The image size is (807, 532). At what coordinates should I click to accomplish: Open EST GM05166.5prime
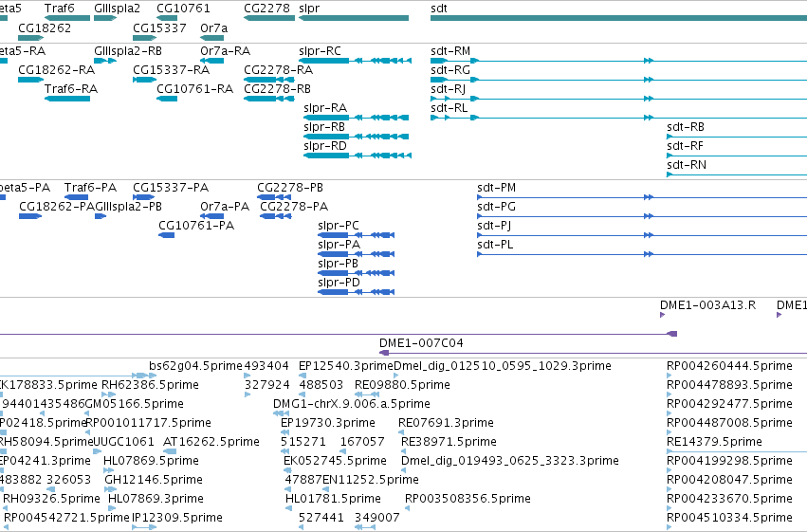[135, 404]
